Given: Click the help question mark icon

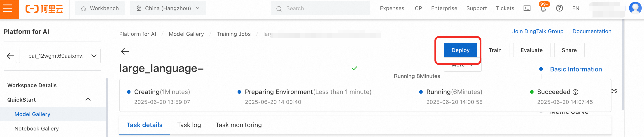Looking at the screenshot, I should click(x=559, y=9).
